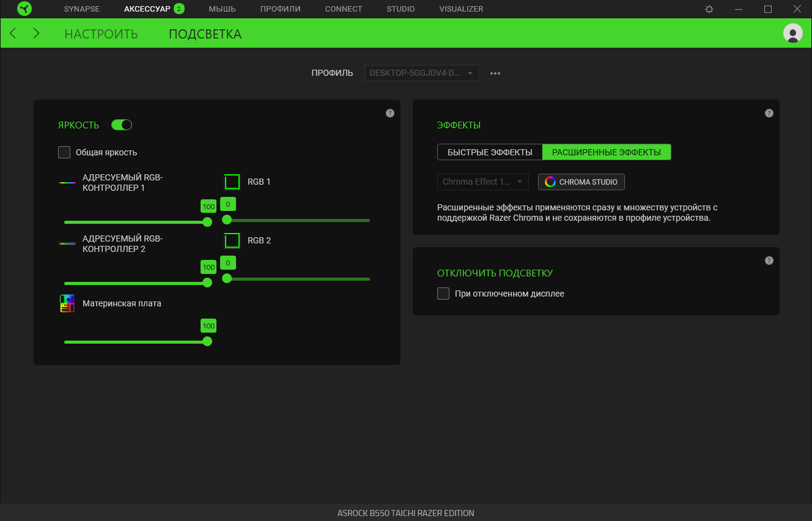Viewport: 812px width, 521px height.
Task: Go forward with the right arrow
Action: point(36,33)
